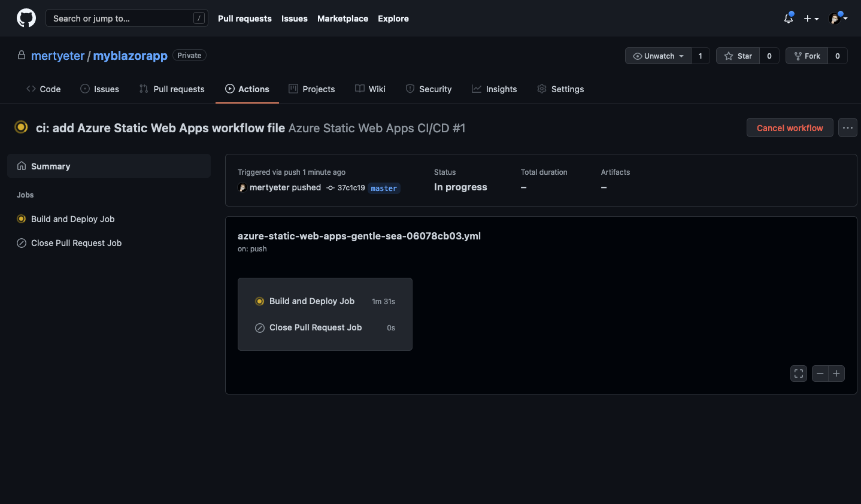The width and height of the screenshot is (861, 504).
Task: Open the workflow three-dots options menu
Action: point(848,127)
